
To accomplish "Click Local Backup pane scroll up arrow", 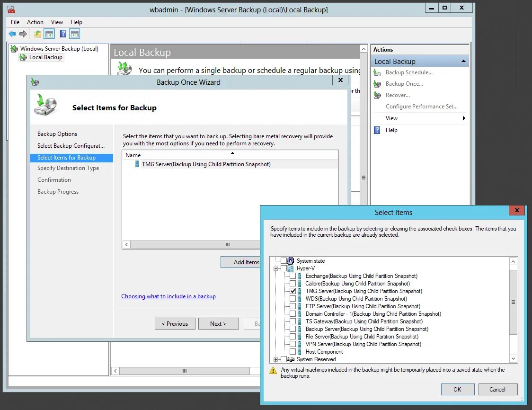I will pyautogui.click(x=364, y=49).
